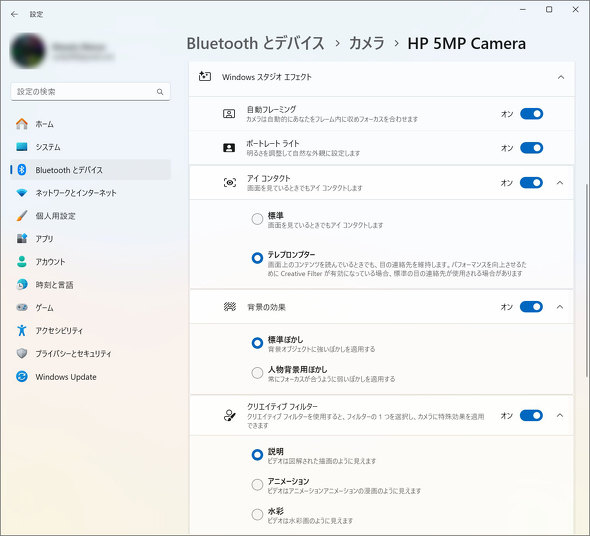The height and width of the screenshot is (536, 590).
Task: Open the user profile avatar
Action: point(28,51)
